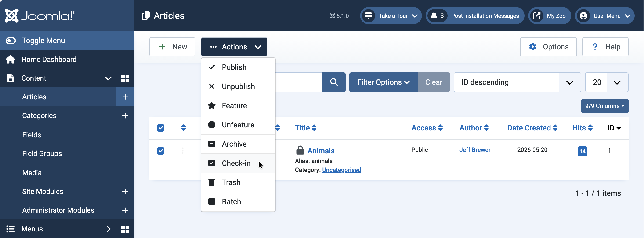Screen dimensions: 644x238
Task: Choose Batch from Actions menu
Action: [x=238, y=202]
